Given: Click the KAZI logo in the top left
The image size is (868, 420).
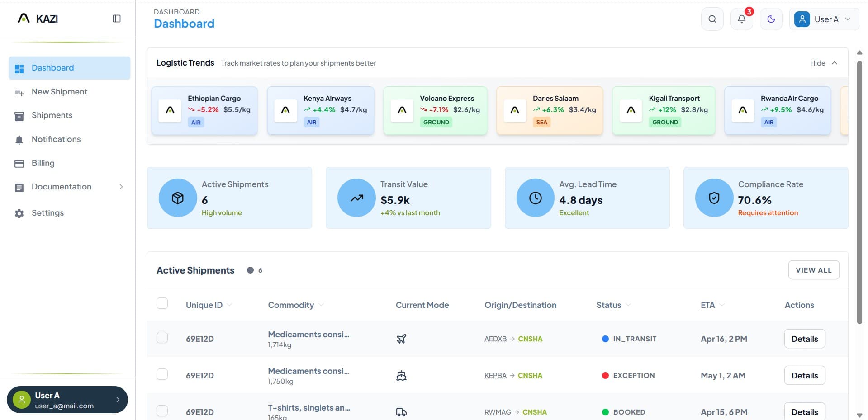Looking at the screenshot, I should pos(39,19).
